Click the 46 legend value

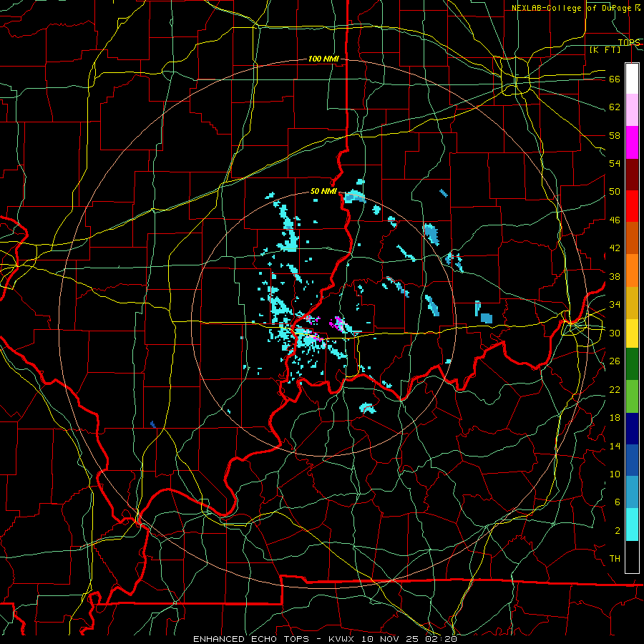[615, 220]
